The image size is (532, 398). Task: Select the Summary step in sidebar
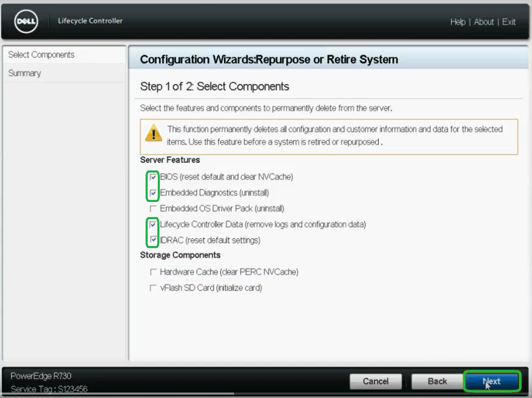[24, 73]
